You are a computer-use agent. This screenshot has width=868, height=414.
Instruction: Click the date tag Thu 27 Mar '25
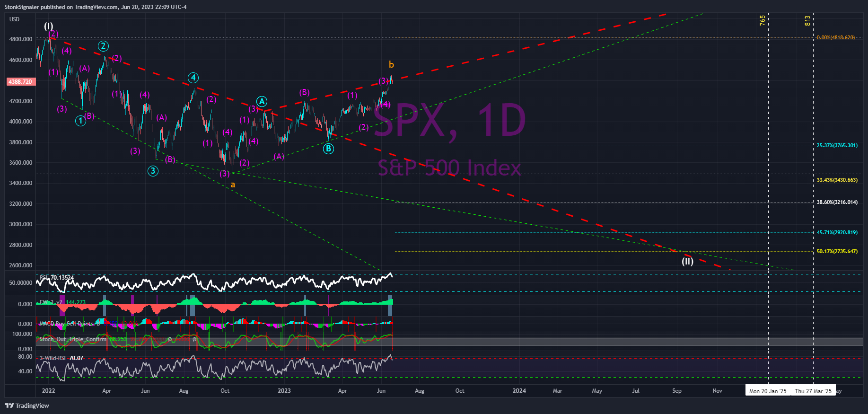click(x=813, y=391)
